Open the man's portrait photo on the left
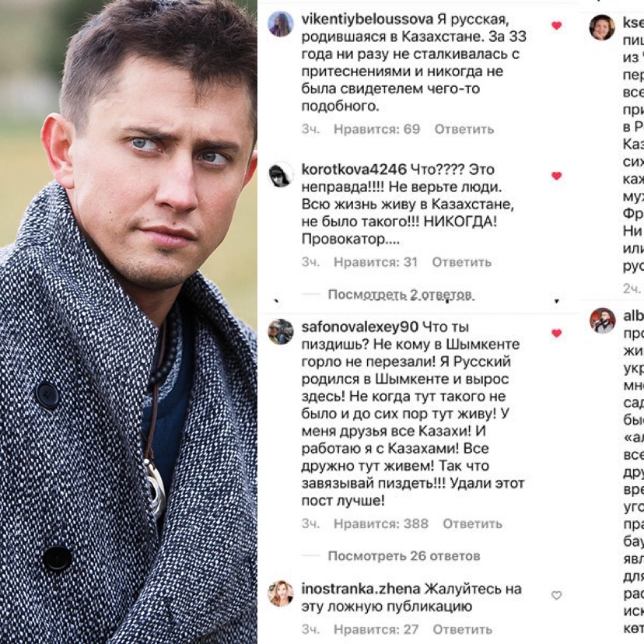The height and width of the screenshot is (644, 644). [128, 322]
